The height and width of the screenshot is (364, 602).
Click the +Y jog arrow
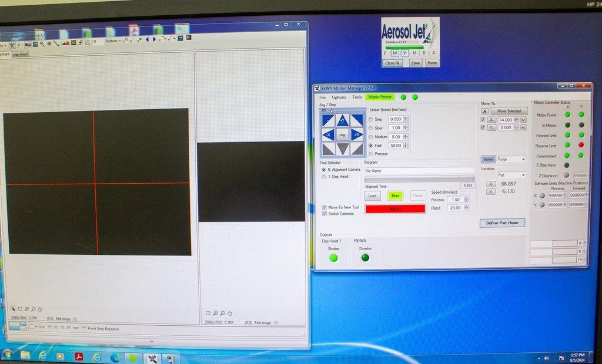coord(342,120)
